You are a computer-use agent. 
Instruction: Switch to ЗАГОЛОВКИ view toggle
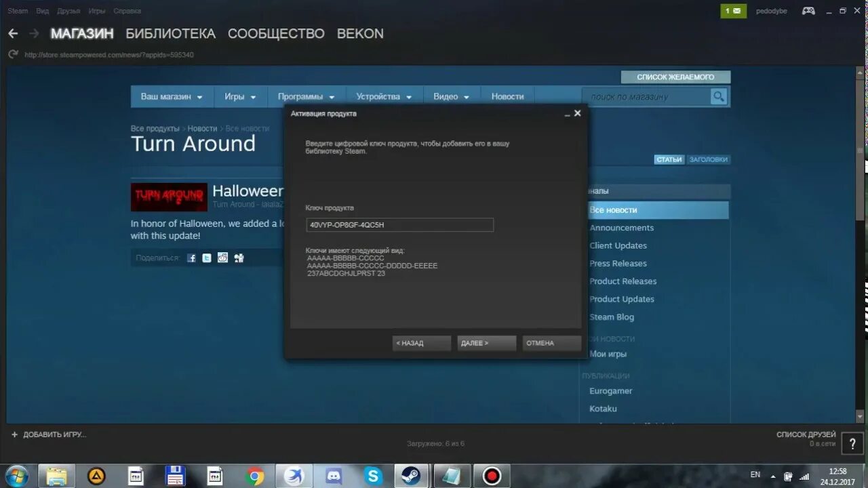pos(708,159)
